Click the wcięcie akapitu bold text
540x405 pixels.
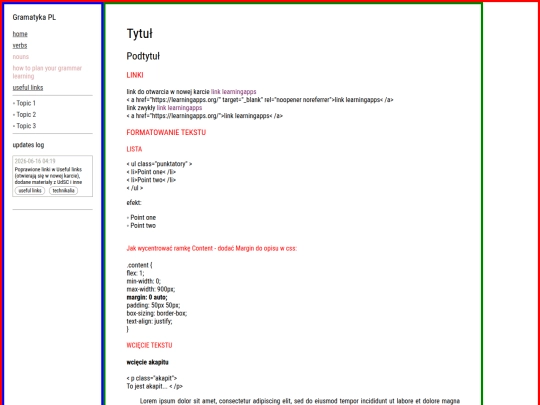pos(147,362)
